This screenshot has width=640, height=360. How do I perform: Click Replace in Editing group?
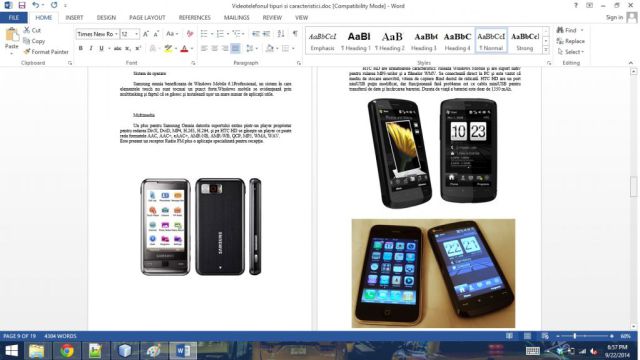(571, 41)
